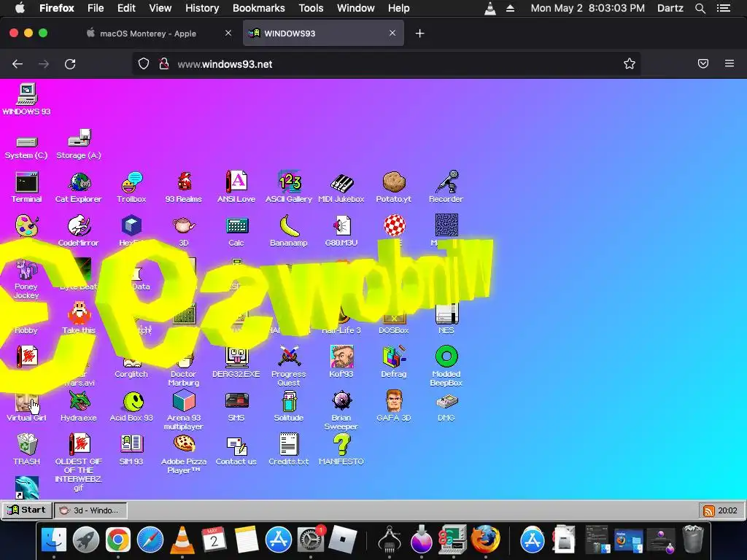The image size is (747, 560).
Task: Open Firefox application hamburger menu
Action: [x=729, y=63]
